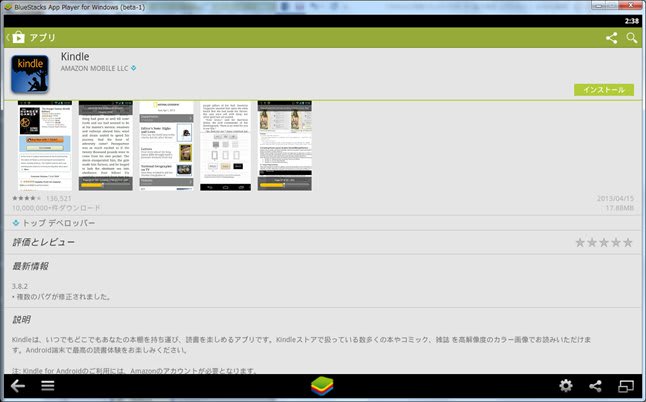Click the Kindle app icon
The height and width of the screenshot is (402, 646).
[x=30, y=75]
